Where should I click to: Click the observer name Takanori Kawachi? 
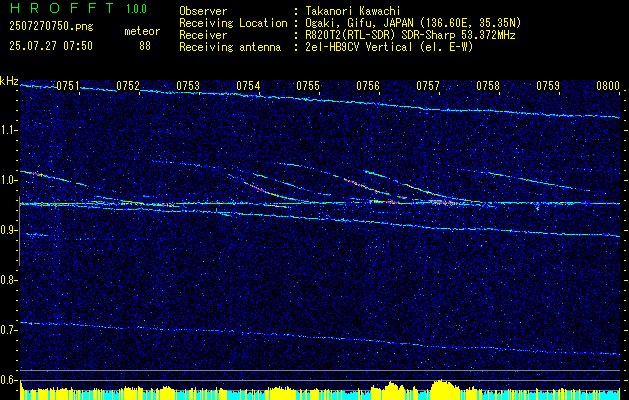(x=352, y=11)
